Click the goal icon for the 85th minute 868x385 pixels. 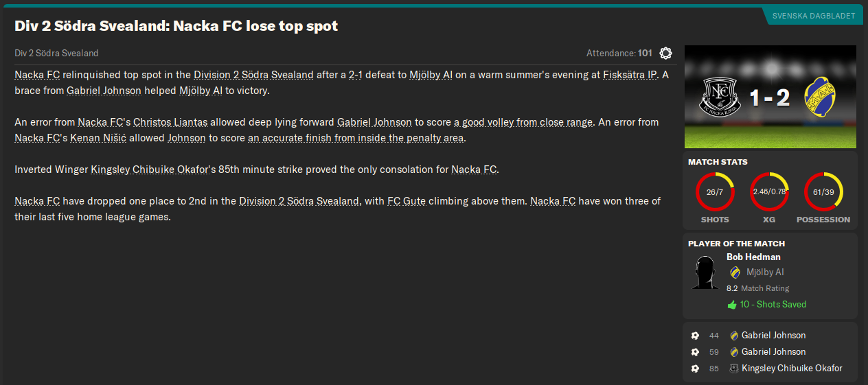point(695,369)
